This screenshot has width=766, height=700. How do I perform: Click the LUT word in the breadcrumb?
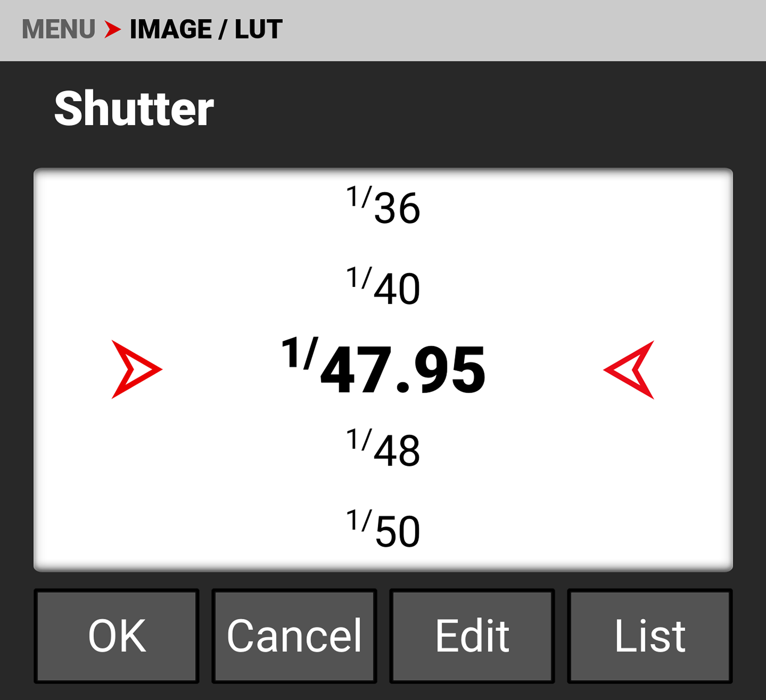coord(258,29)
